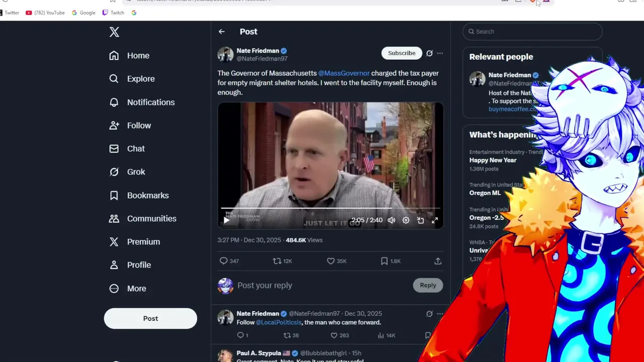The height and width of the screenshot is (362, 644).
Task: Open Nate Friedman's author avatar
Action: [225, 54]
